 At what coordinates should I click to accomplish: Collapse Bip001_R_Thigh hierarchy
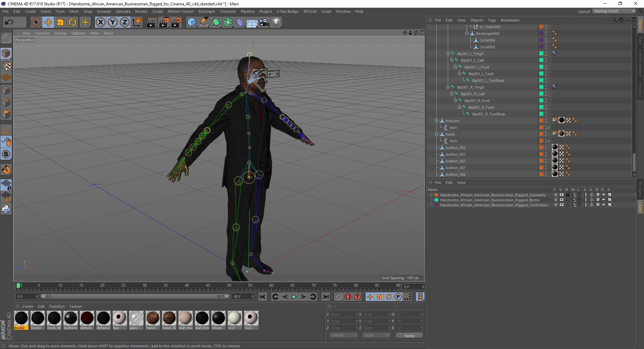448,87
